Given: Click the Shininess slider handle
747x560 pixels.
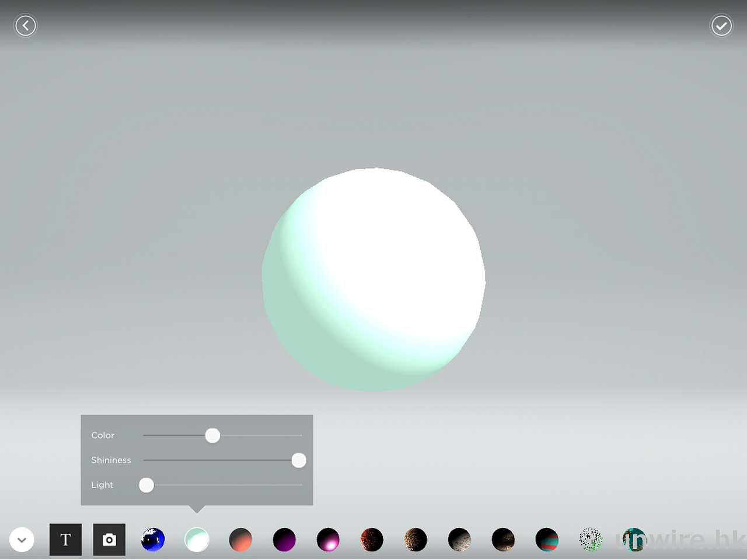Looking at the screenshot, I should [299, 461].
